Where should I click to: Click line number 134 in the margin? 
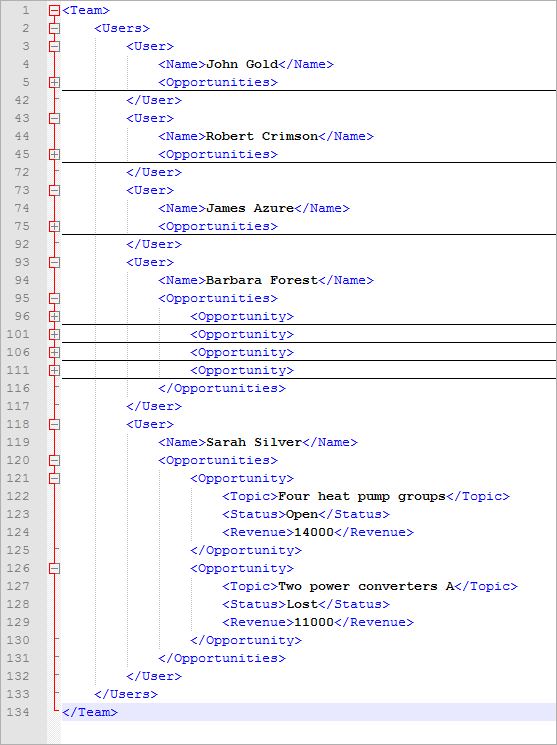click(18, 712)
